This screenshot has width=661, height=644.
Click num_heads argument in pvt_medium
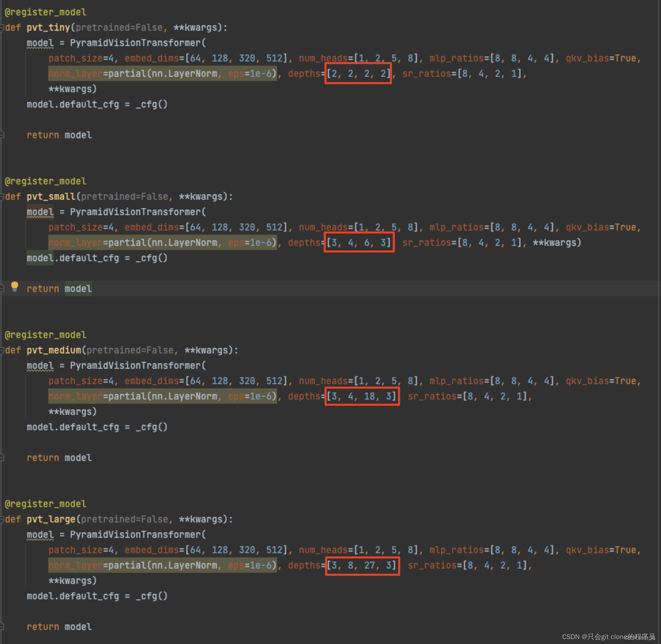(x=359, y=381)
